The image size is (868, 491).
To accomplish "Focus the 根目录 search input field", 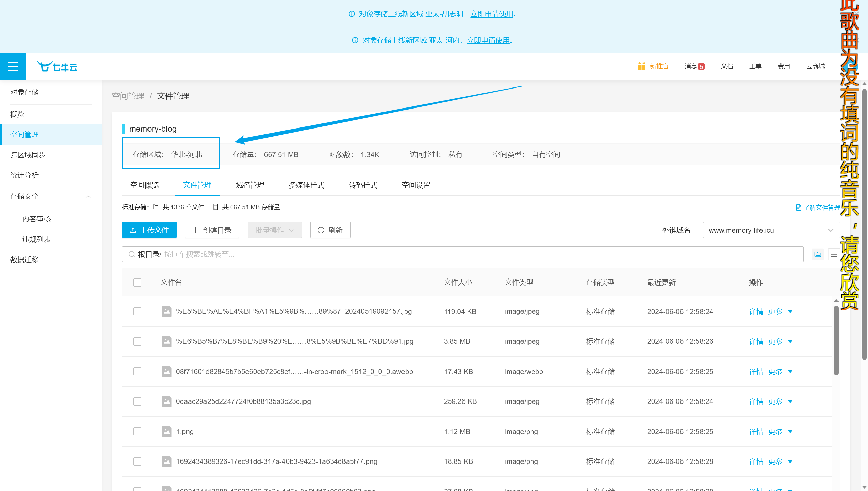I will (463, 254).
